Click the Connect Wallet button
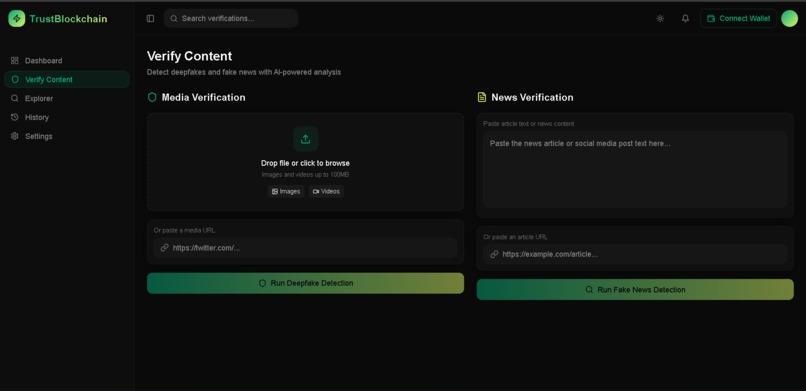The width and height of the screenshot is (806, 391). click(x=738, y=18)
